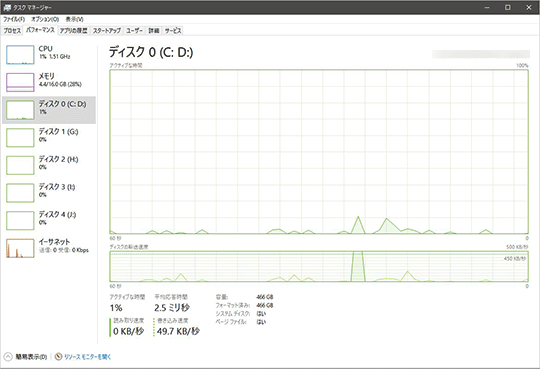
Task: Select the メモリ mini graph thumbnail
Action: click(x=20, y=82)
